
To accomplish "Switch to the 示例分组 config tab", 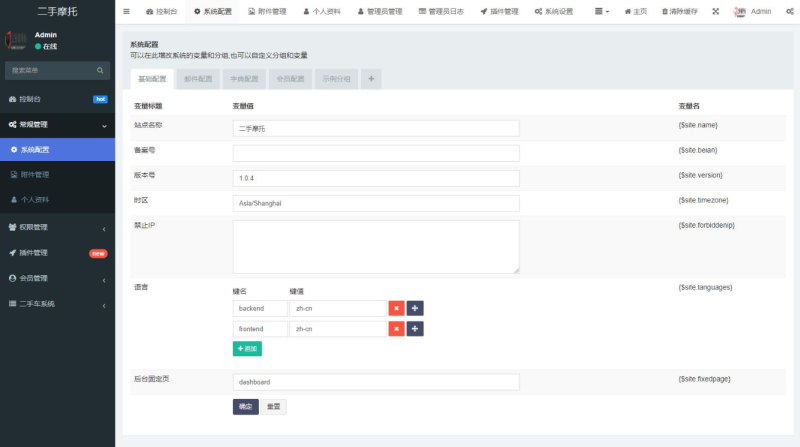I will tap(336, 79).
